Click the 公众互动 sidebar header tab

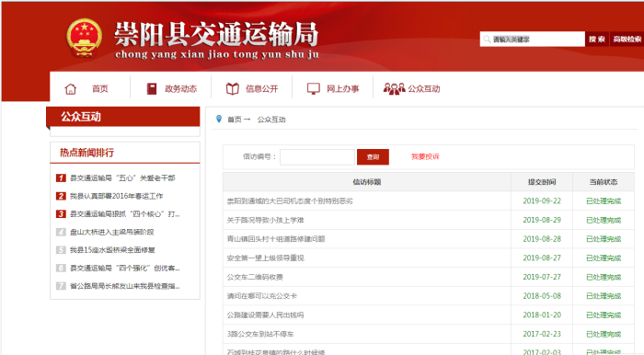tap(122, 117)
